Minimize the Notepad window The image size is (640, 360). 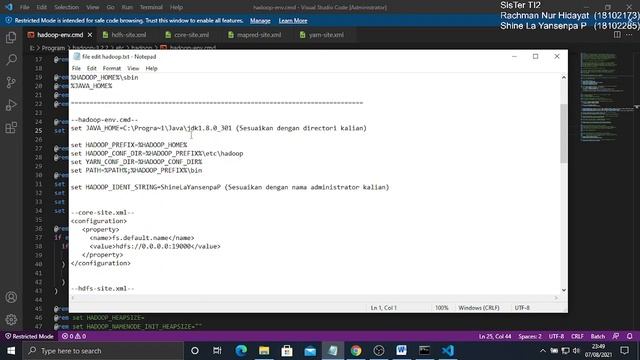(514, 56)
